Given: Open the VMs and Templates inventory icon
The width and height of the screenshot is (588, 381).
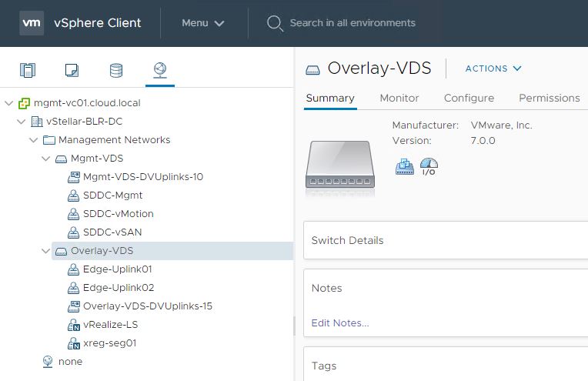Looking at the screenshot, I should tap(72, 71).
